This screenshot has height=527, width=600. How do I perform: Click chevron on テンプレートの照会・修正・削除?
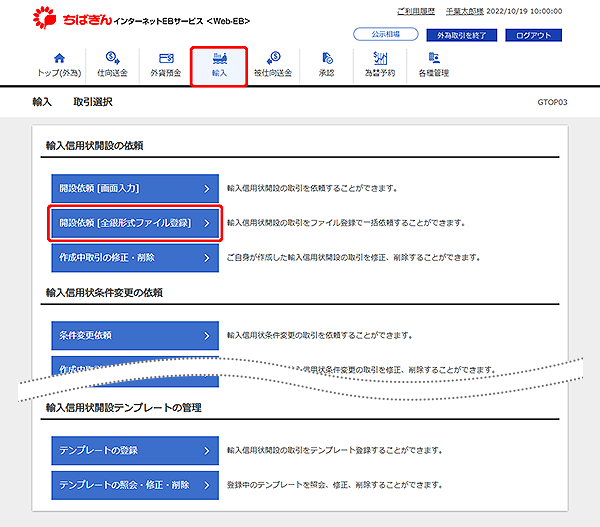pyautogui.click(x=207, y=486)
